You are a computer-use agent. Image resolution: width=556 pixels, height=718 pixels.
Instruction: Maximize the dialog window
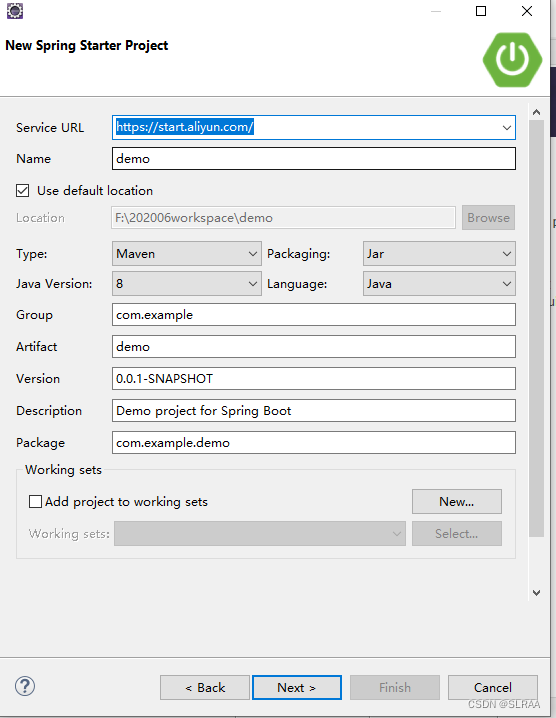480,11
